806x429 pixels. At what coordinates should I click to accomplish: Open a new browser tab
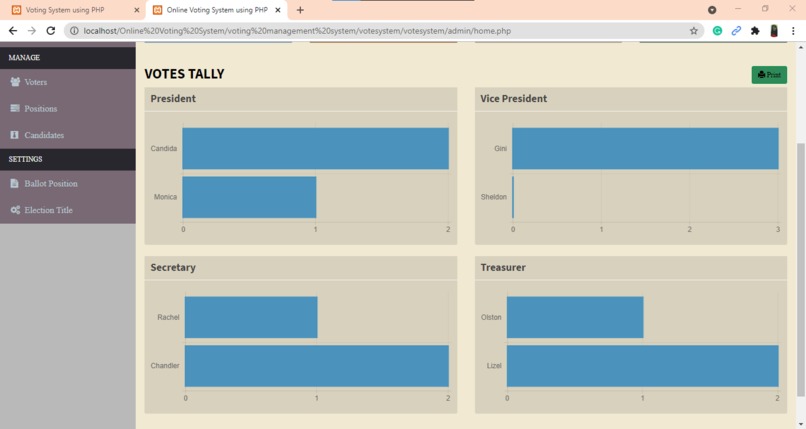pos(300,10)
